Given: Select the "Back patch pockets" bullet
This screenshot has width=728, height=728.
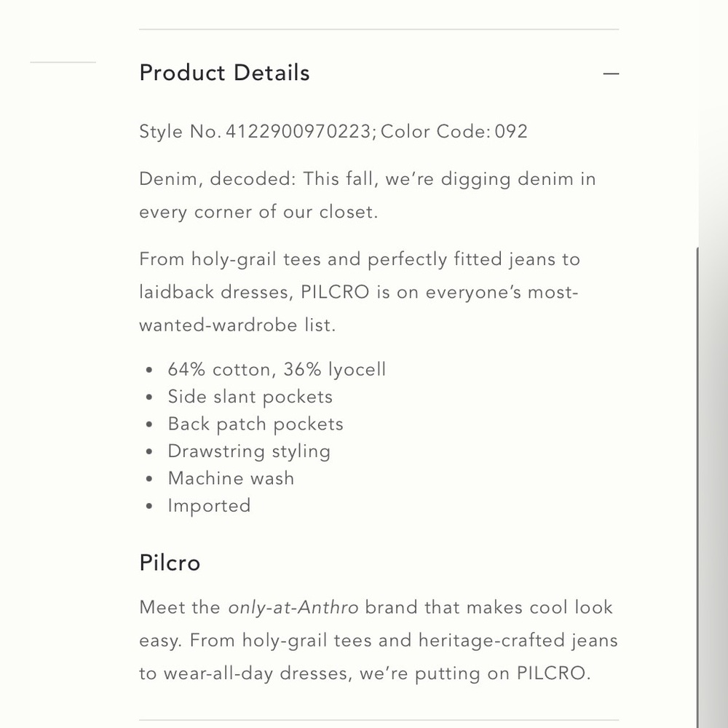Looking at the screenshot, I should point(256,424).
